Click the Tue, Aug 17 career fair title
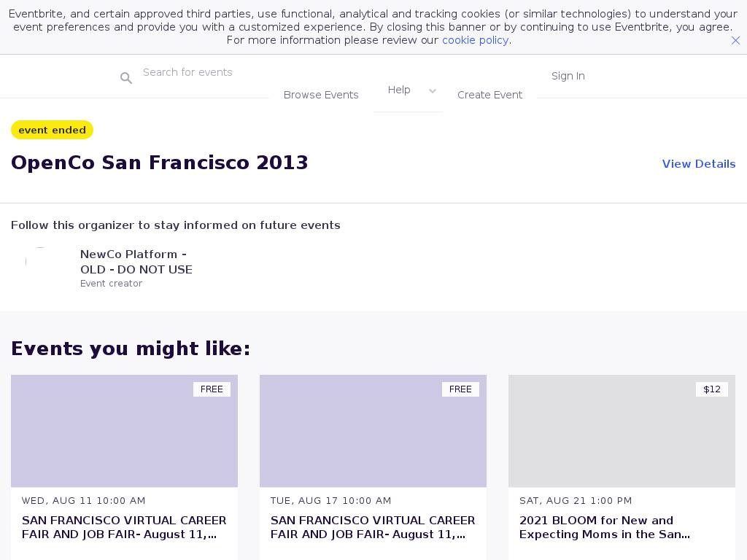This screenshot has height=560, width=747. click(x=373, y=527)
